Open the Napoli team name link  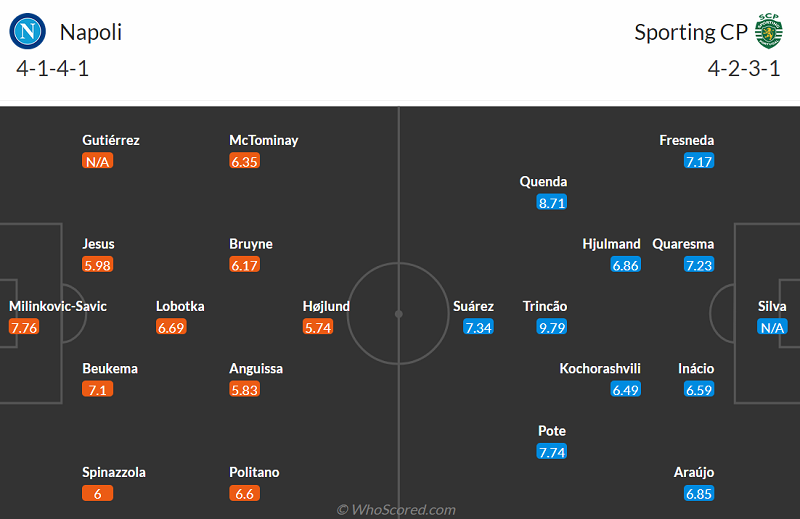pyautogui.click(x=91, y=32)
